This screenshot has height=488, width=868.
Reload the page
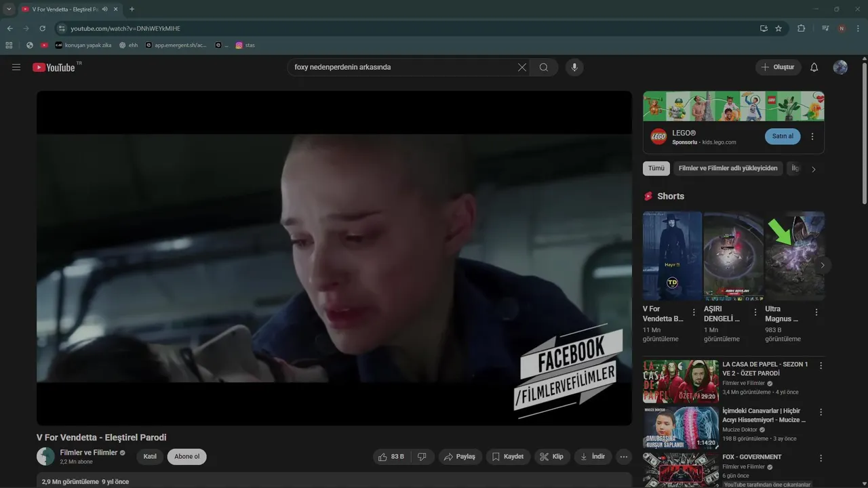click(x=42, y=28)
